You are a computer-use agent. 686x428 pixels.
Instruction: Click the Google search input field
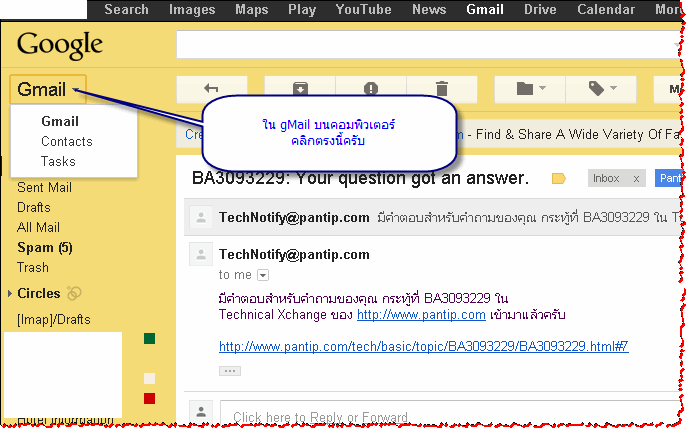click(429, 44)
